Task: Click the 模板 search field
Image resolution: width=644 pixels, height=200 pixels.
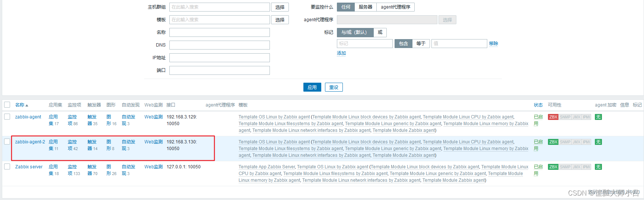Action: click(x=220, y=20)
